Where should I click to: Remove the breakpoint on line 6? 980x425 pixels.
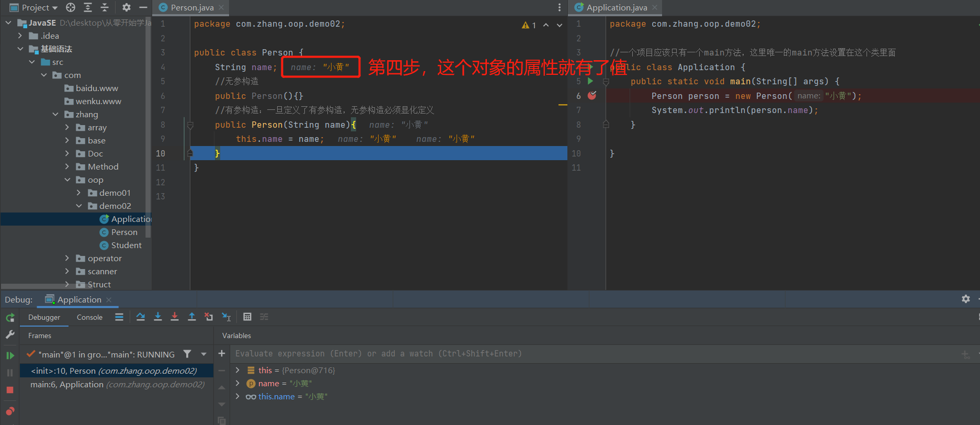pos(592,95)
